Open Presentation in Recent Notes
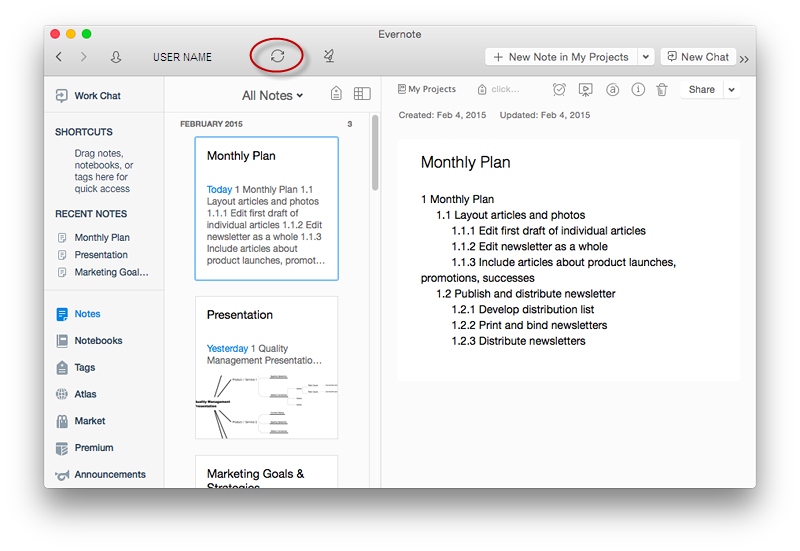800x551 pixels. point(101,255)
